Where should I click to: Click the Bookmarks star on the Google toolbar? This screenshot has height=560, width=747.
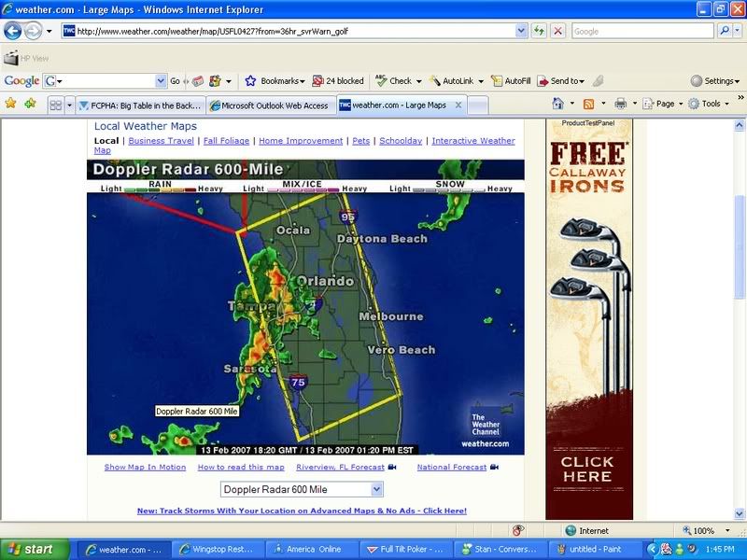point(250,81)
